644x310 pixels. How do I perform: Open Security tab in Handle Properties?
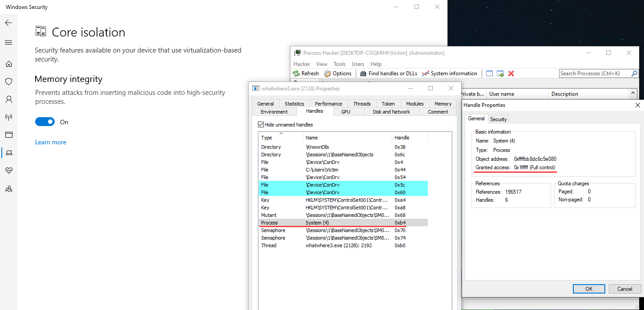498,119
